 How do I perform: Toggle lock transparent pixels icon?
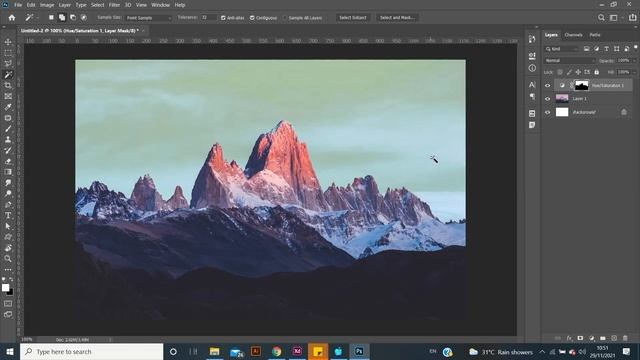[x=560, y=72]
